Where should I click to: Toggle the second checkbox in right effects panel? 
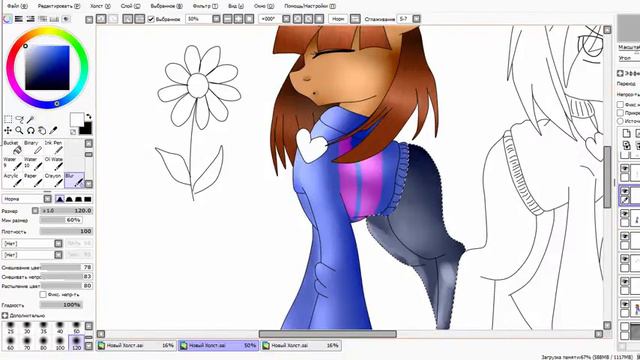point(620,113)
